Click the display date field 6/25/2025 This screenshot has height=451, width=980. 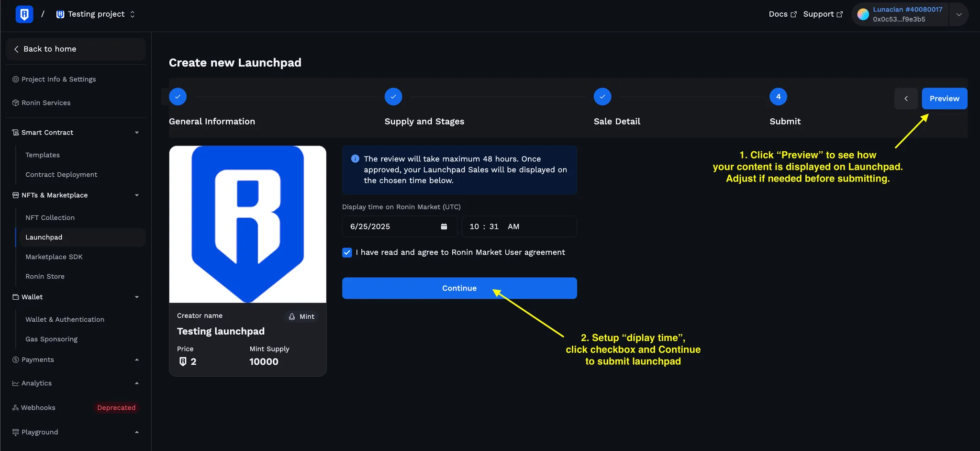coord(400,226)
